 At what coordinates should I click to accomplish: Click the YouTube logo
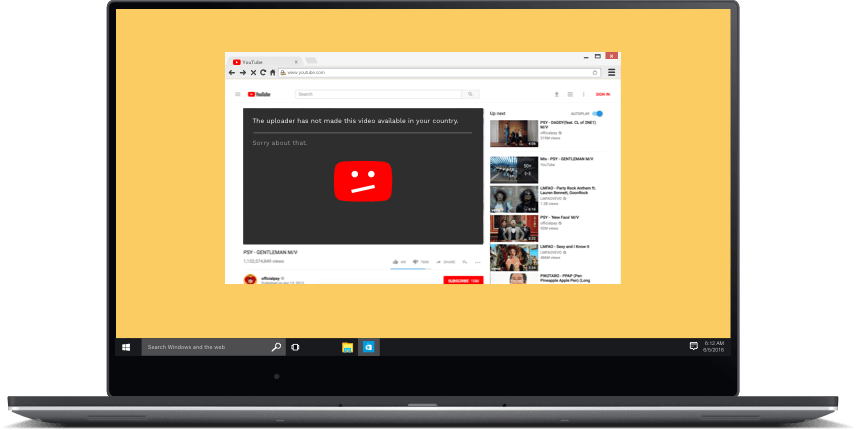click(x=259, y=94)
